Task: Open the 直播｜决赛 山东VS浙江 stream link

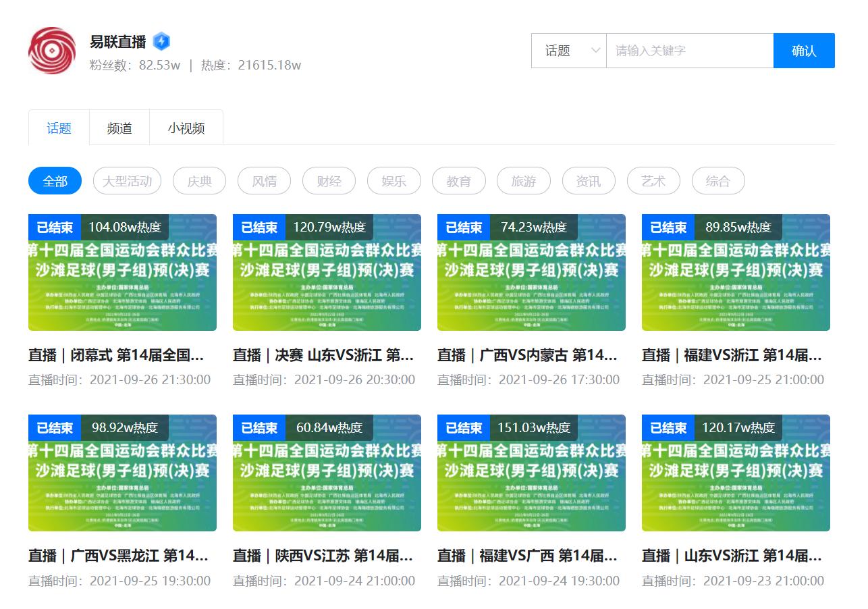Action: pos(327,354)
